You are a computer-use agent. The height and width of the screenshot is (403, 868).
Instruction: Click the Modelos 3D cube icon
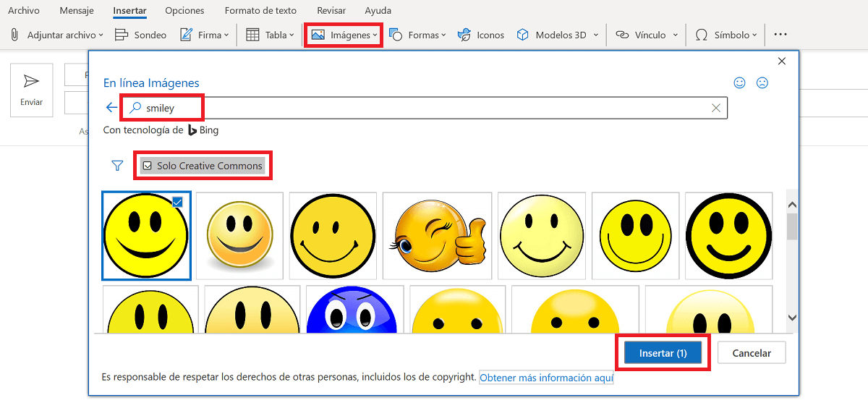click(x=522, y=35)
